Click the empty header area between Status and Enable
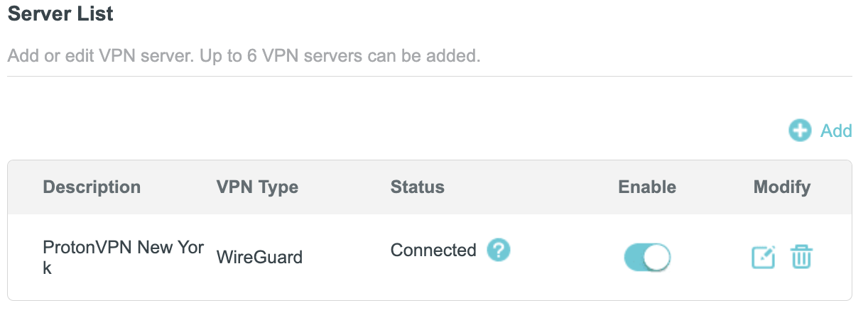 [x=531, y=187]
